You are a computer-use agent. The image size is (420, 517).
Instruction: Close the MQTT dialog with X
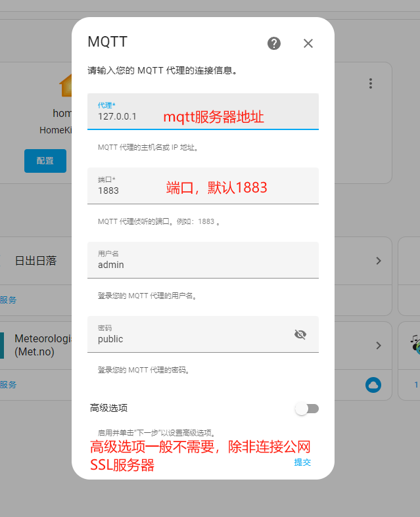(x=308, y=43)
